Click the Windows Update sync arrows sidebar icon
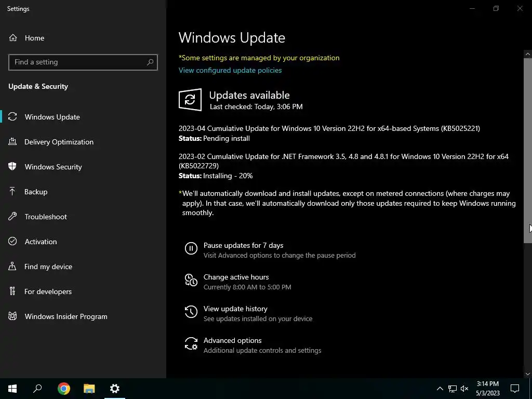 point(12,117)
